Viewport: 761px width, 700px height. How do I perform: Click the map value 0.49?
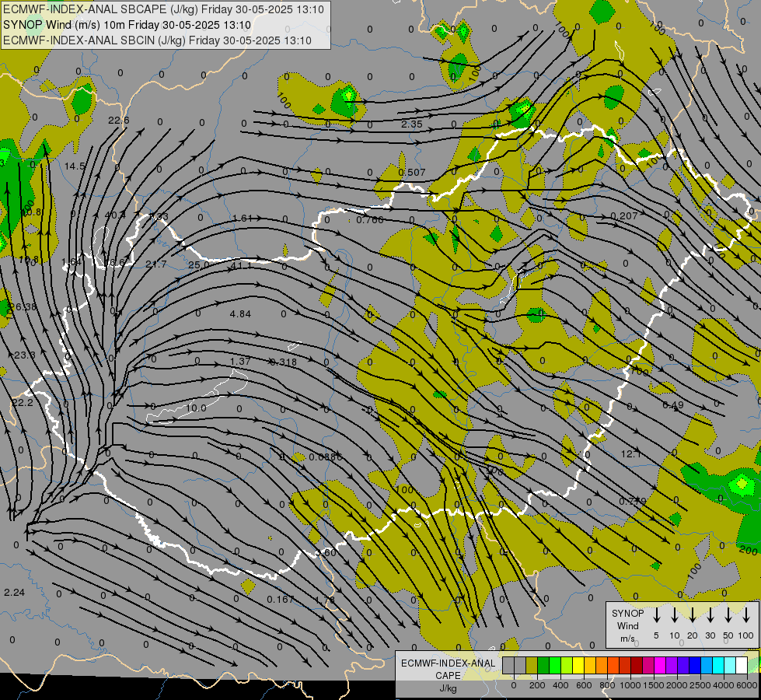click(673, 405)
